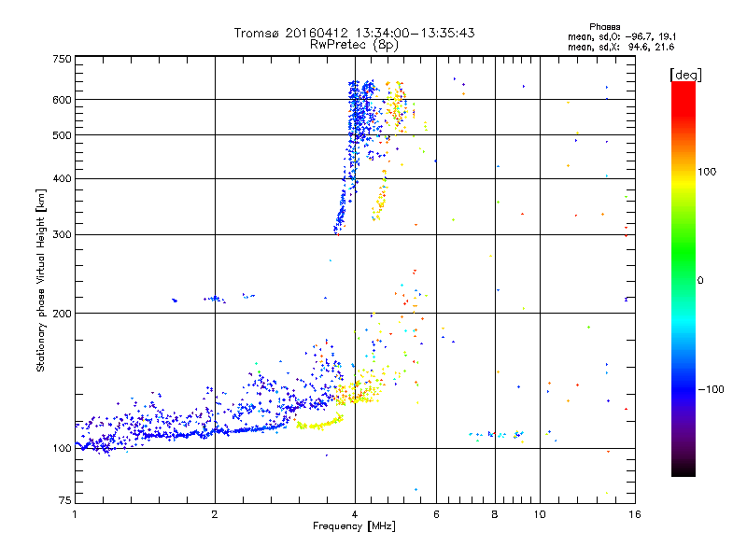Image resolution: width=747 pixels, height=560 pixels.
Task: Click the 2 tick on the frequency axis
Action: 215,514
